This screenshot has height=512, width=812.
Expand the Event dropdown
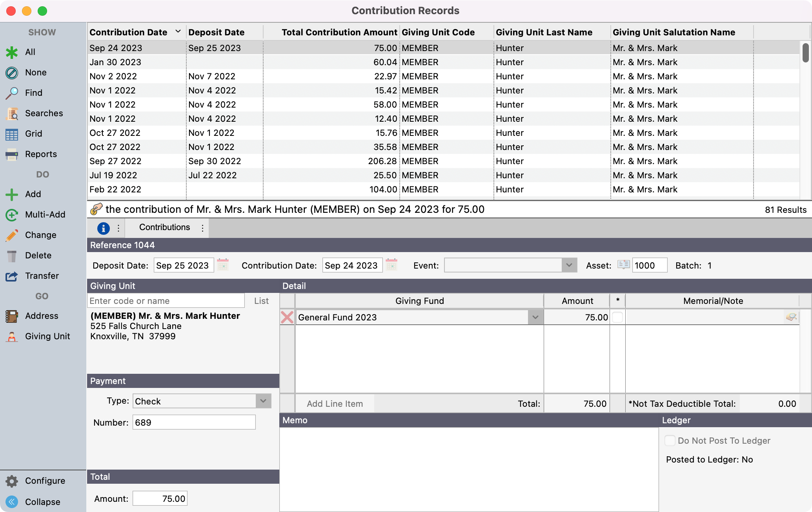tap(569, 265)
